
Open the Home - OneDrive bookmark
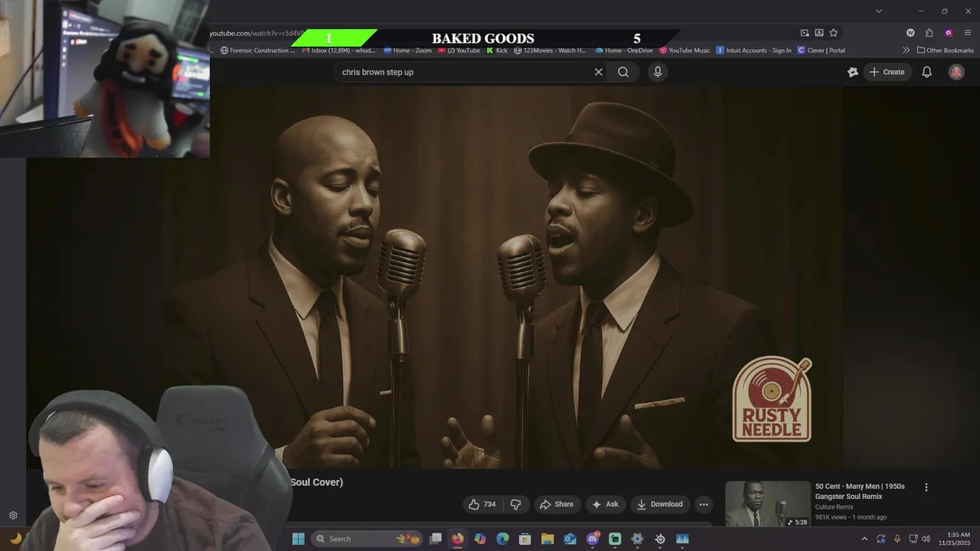(624, 51)
